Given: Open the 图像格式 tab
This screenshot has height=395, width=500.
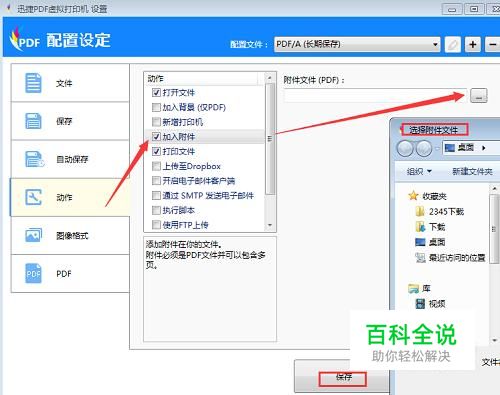Looking at the screenshot, I should [70, 235].
